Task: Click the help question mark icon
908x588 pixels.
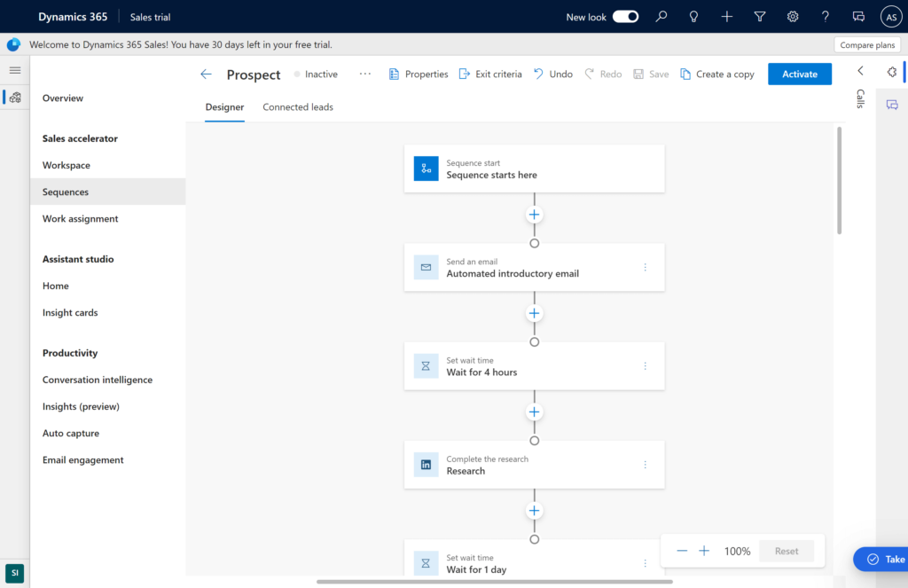Action: coord(826,17)
